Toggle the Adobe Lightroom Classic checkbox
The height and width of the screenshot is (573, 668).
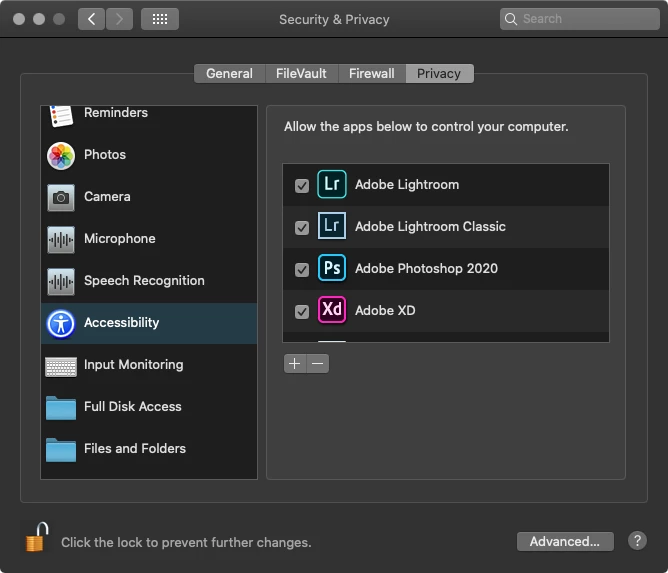302,228
